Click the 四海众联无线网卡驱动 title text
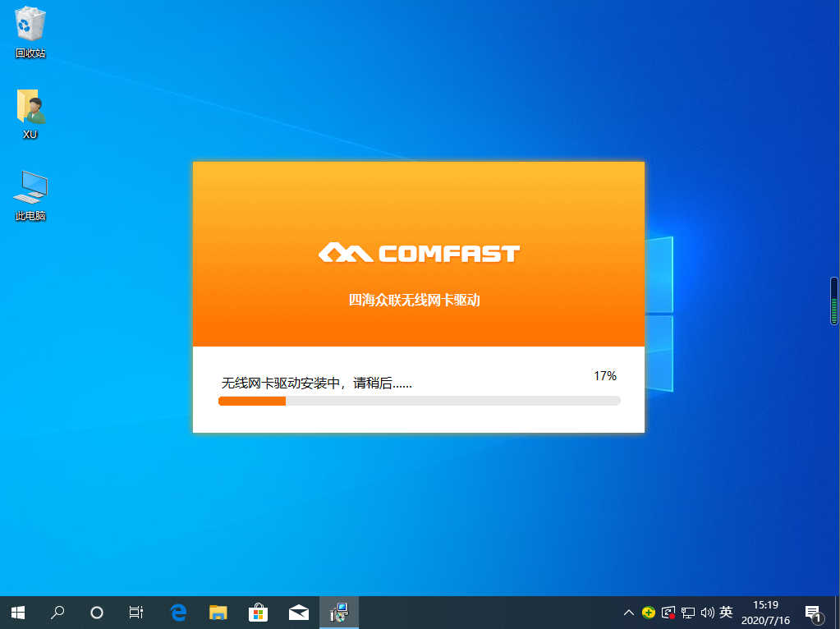Image resolution: width=840 pixels, height=629 pixels. pyautogui.click(x=414, y=300)
